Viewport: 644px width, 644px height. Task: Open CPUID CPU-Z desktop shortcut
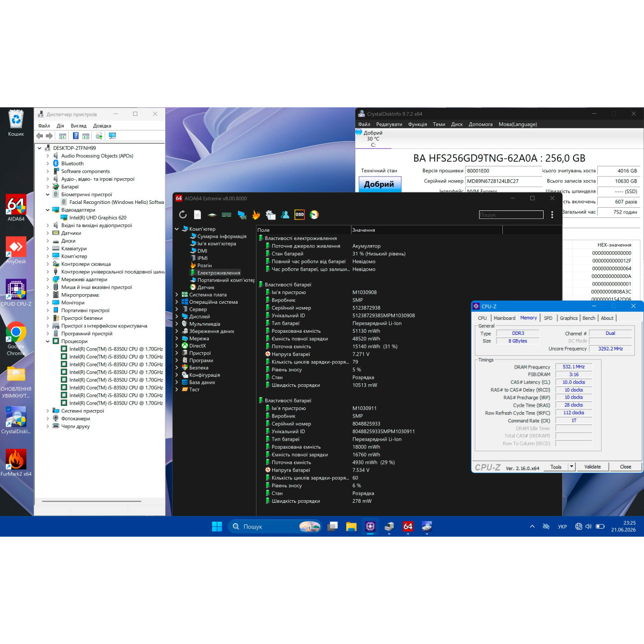pyautogui.click(x=16, y=293)
